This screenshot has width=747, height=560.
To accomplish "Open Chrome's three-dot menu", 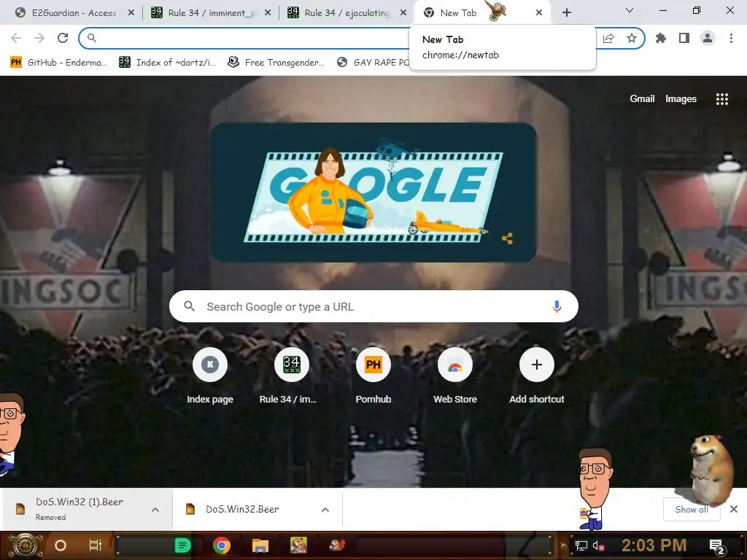I will coord(731,38).
